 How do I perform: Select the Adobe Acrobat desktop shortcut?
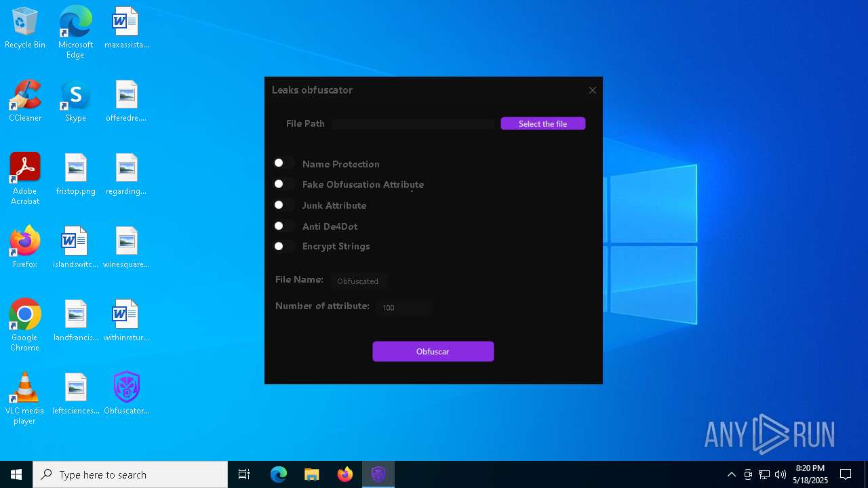[x=25, y=179]
